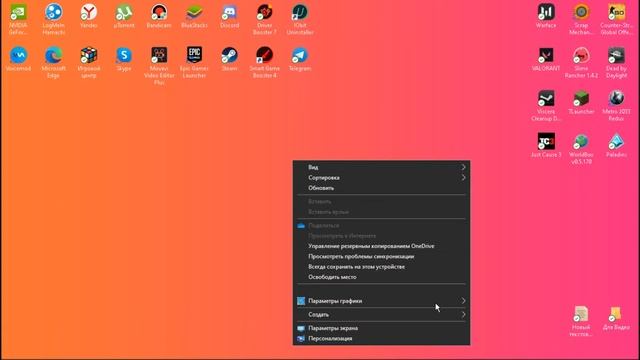Select the Dead by Daylight icon
This screenshot has height=360, width=640.
tap(616, 56)
